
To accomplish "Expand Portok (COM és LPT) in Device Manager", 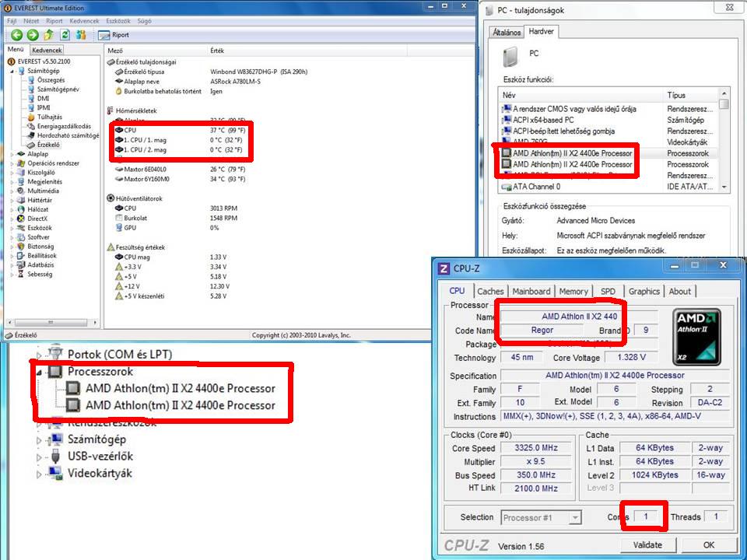I will pyautogui.click(x=40, y=355).
